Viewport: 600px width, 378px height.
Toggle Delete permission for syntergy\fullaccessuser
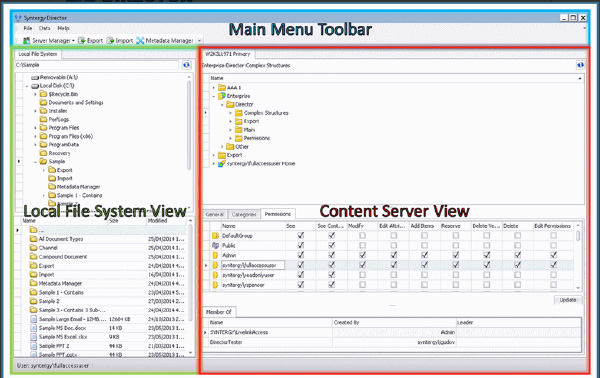click(517, 264)
